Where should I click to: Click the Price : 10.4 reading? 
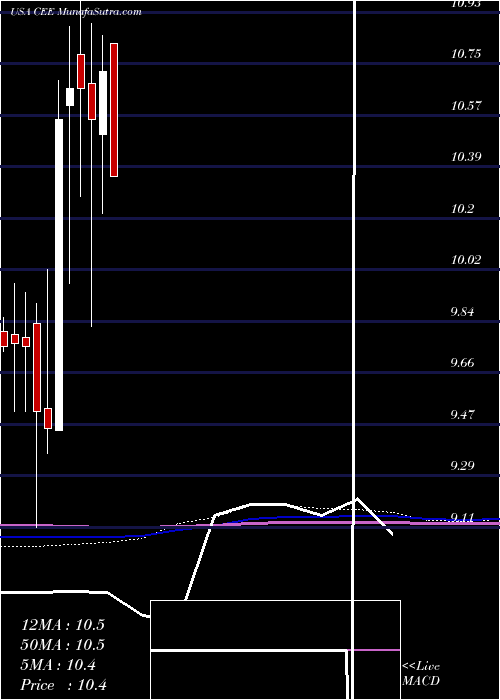click(63, 685)
